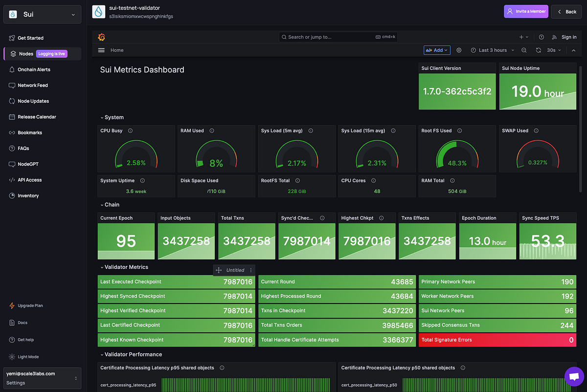Toggle Light Mode in the sidebar
The height and width of the screenshot is (392, 587).
[12, 356]
